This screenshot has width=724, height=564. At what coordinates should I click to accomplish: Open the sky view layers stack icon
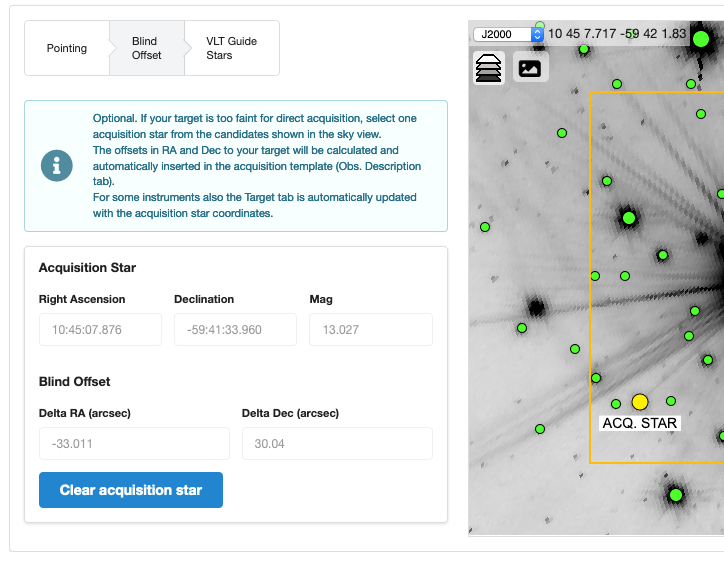pos(489,67)
